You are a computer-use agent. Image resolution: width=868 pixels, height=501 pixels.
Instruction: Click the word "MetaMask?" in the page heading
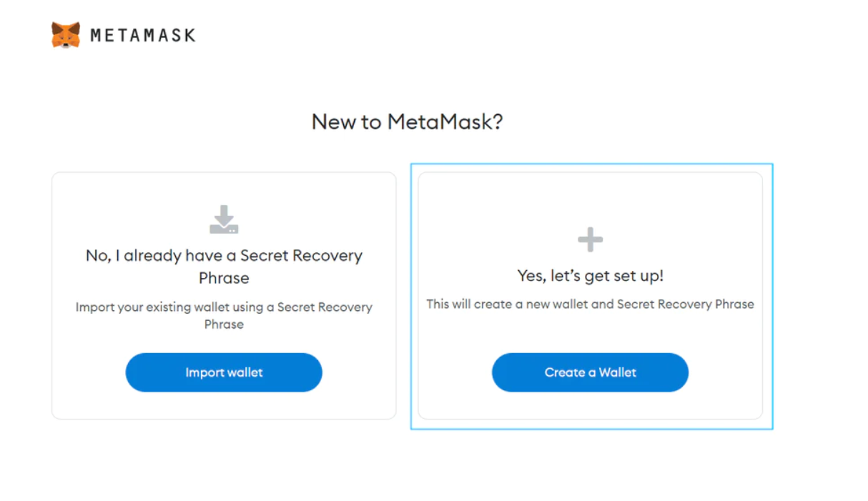pyautogui.click(x=445, y=121)
